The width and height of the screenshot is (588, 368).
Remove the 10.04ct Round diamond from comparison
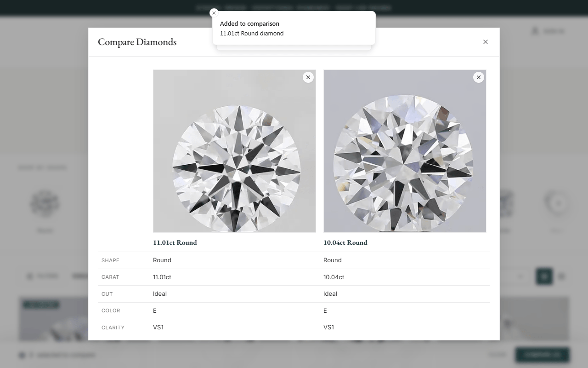[x=479, y=77]
